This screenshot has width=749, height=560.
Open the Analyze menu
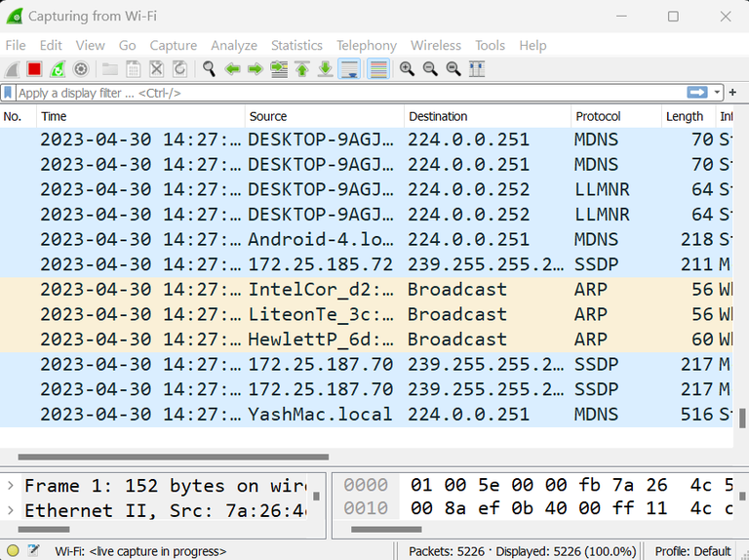tap(234, 46)
